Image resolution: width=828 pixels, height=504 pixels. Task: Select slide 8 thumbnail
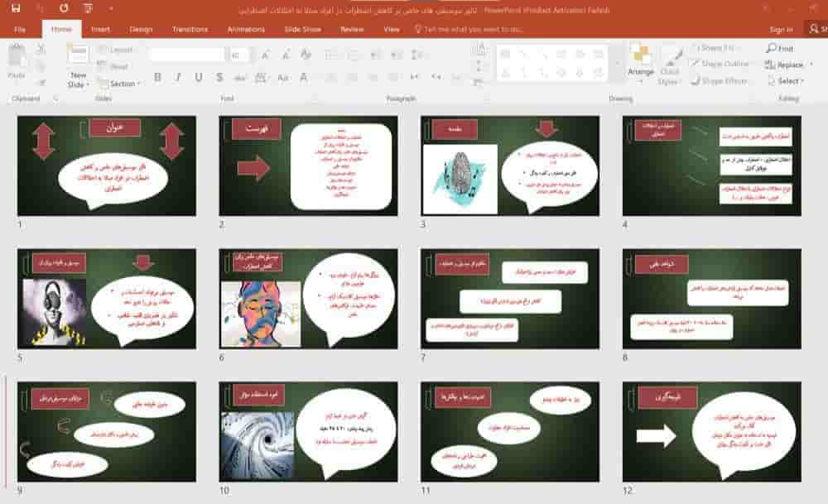click(712, 299)
